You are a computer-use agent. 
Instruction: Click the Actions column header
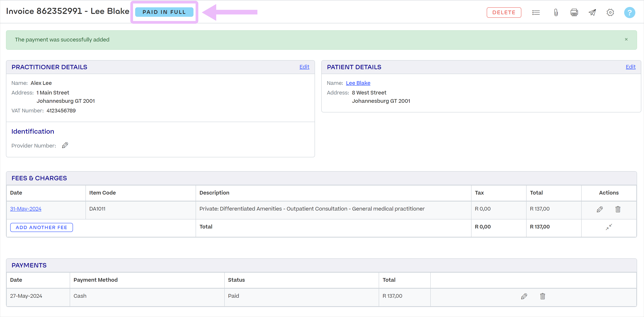(x=609, y=193)
